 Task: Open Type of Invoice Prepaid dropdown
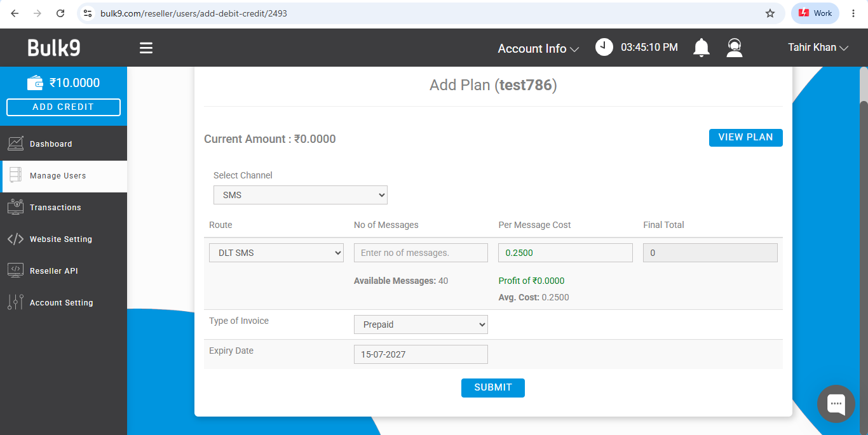click(421, 325)
